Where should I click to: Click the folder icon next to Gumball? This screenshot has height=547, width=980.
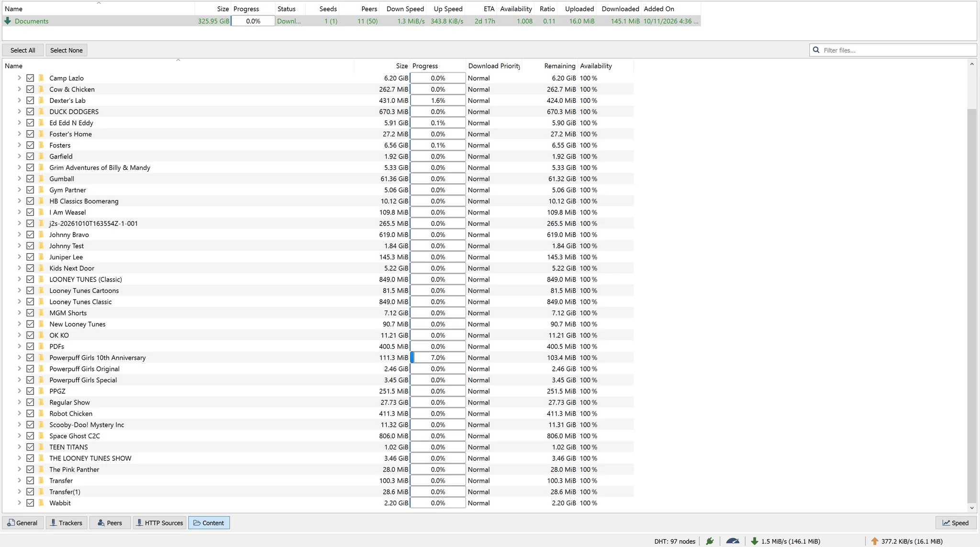[x=41, y=179]
